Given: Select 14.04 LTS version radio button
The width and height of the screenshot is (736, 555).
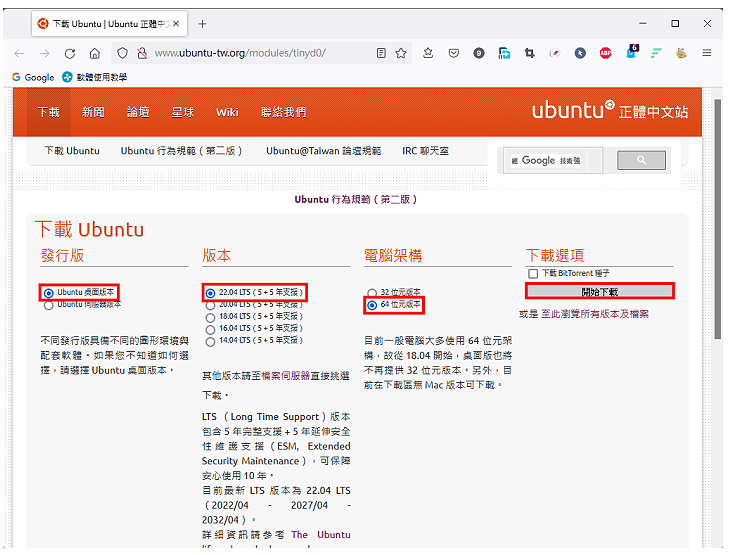Looking at the screenshot, I should click(210, 342).
